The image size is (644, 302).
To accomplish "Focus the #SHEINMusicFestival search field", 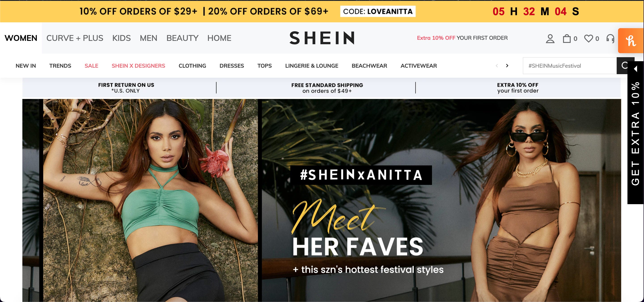I will coord(570,66).
